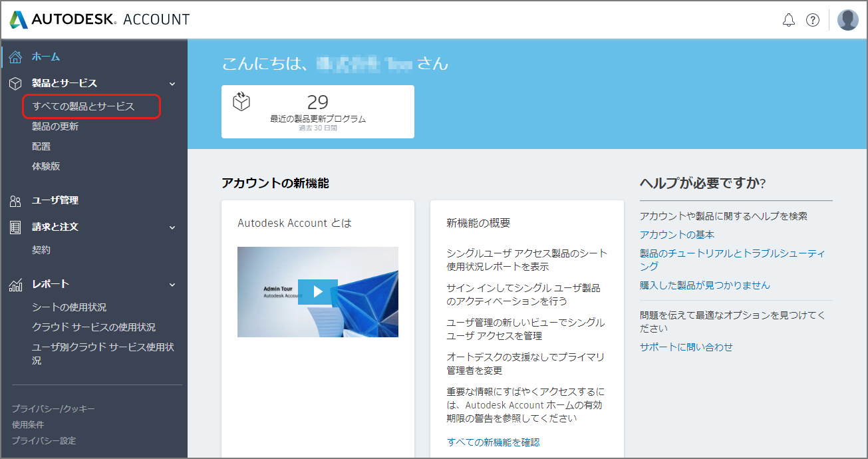
Task: Click the 製品とサービス box icon
Action: [x=16, y=83]
